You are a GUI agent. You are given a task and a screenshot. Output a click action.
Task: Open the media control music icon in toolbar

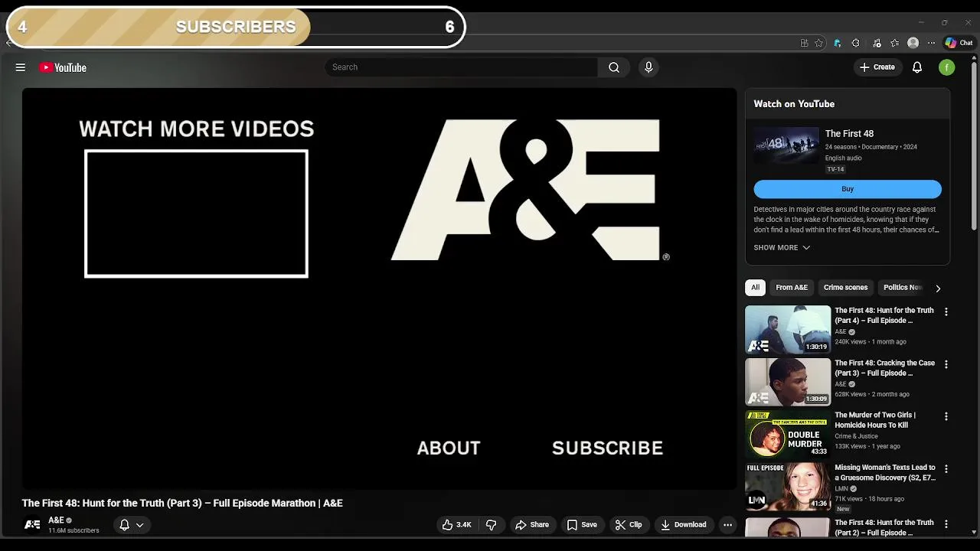click(876, 43)
